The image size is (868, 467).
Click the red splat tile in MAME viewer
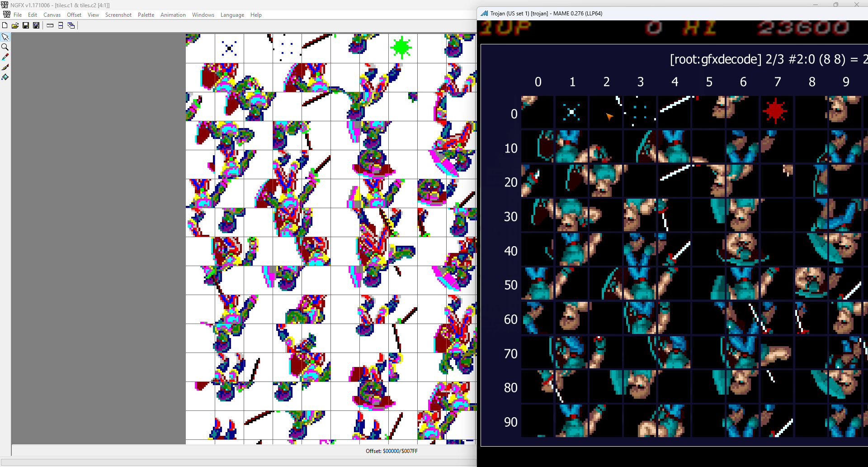775,111
